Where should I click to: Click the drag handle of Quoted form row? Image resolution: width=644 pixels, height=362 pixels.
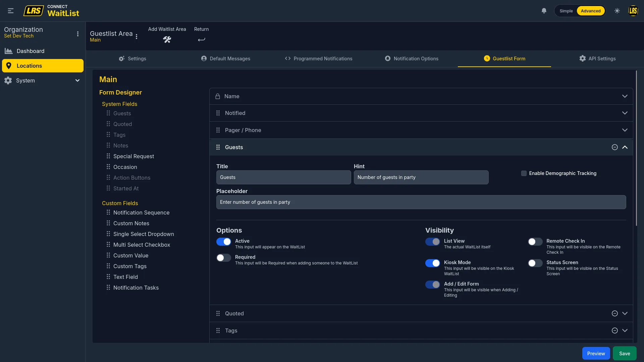coord(218,313)
